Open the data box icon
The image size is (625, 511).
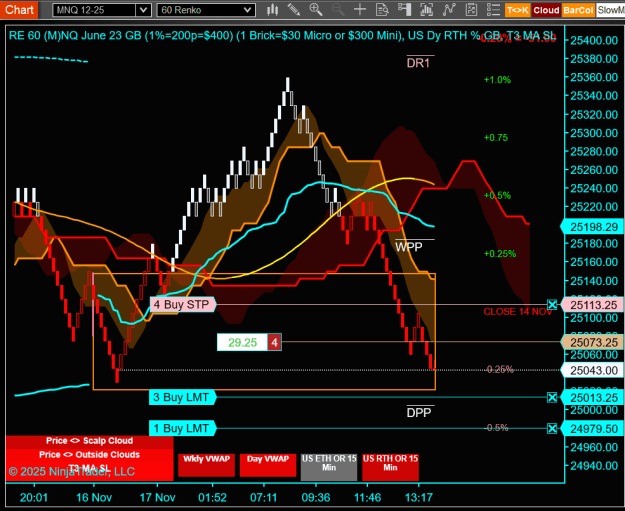(382, 10)
